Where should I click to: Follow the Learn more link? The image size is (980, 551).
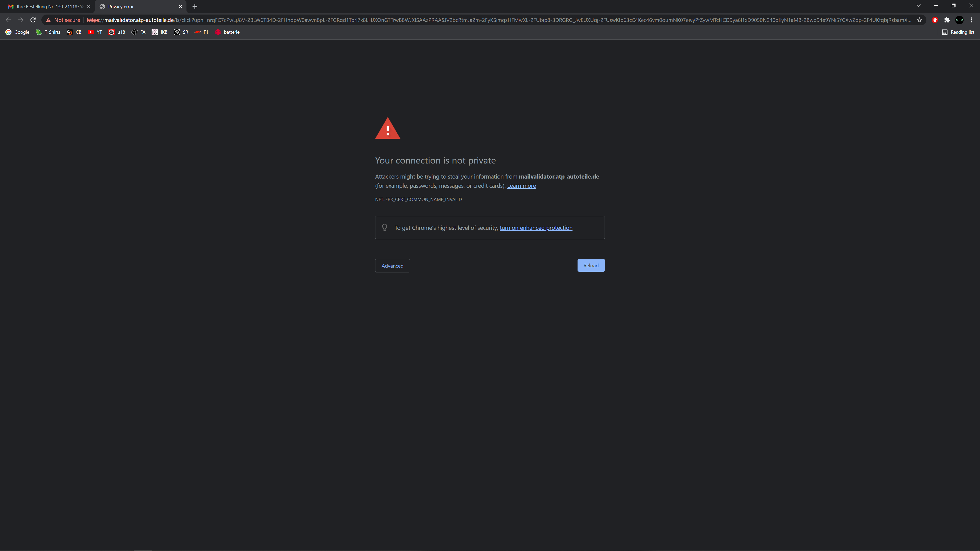coord(521,186)
